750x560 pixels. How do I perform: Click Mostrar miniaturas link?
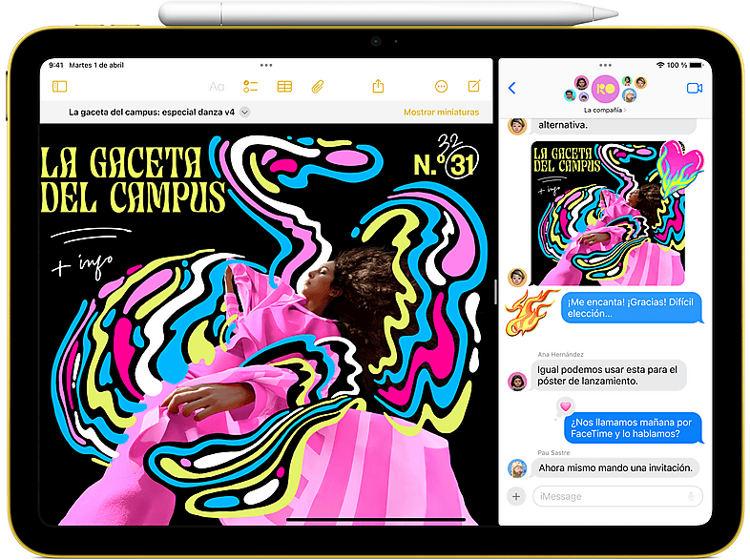click(x=441, y=113)
